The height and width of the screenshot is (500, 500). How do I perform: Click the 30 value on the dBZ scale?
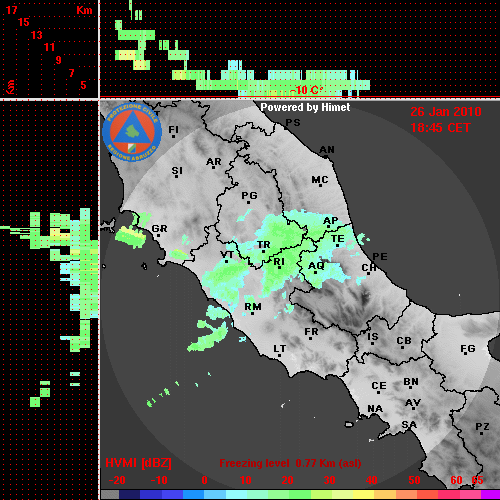point(329,480)
